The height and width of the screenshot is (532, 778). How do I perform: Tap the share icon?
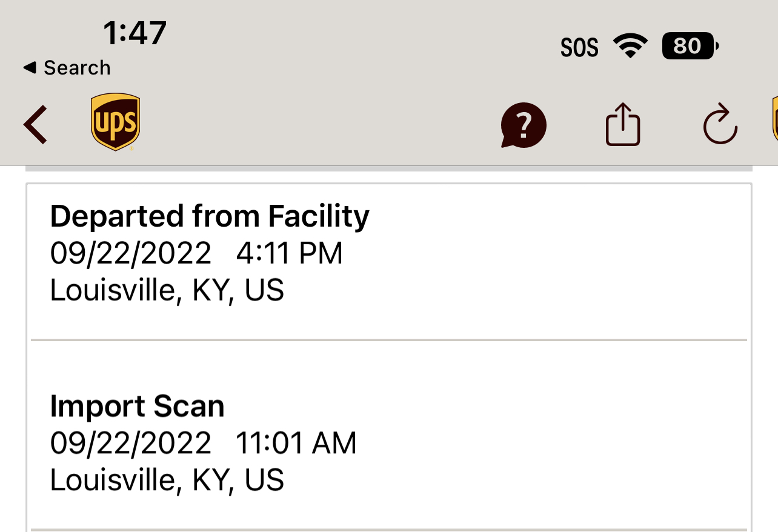tap(623, 124)
